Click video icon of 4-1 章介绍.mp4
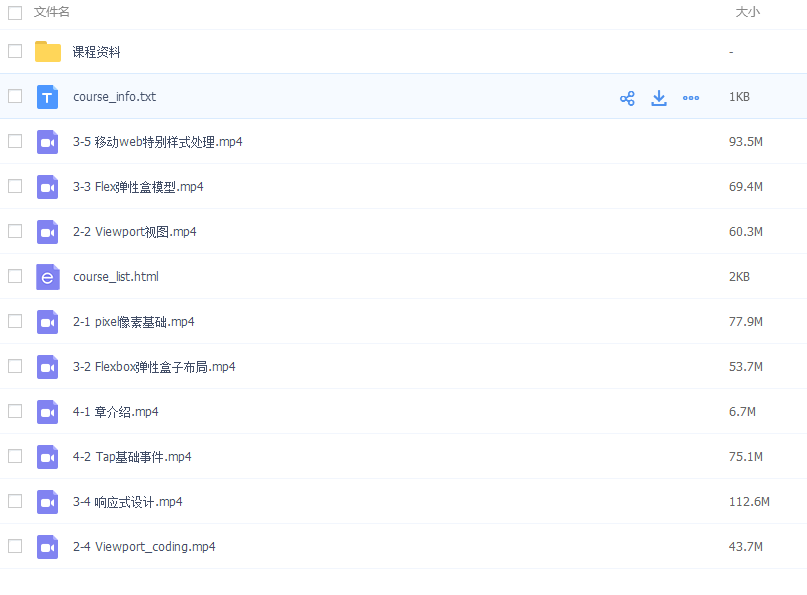The image size is (807, 595). click(47, 412)
